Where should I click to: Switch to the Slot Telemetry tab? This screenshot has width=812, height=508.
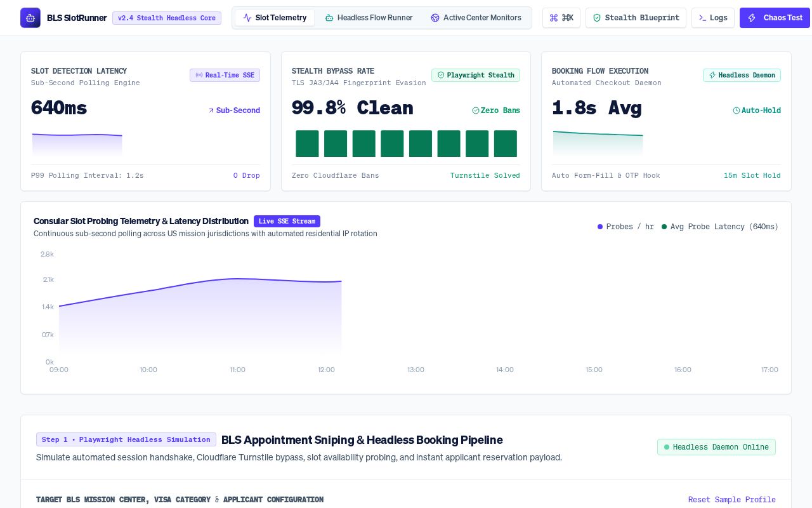275,18
